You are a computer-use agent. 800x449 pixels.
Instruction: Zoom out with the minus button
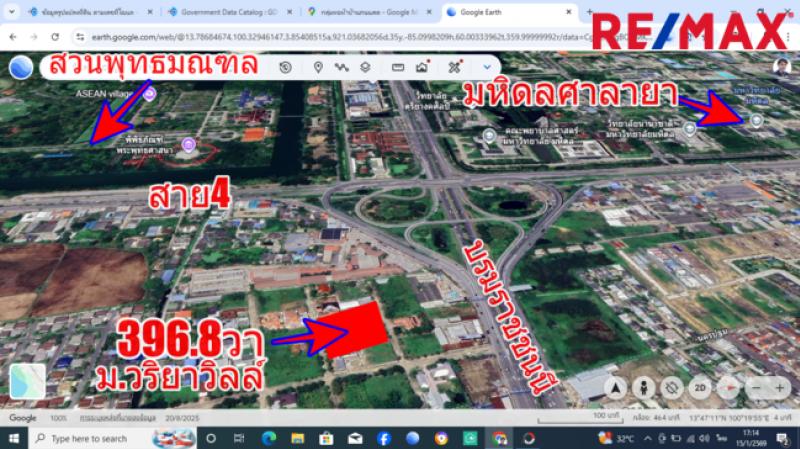click(756, 388)
